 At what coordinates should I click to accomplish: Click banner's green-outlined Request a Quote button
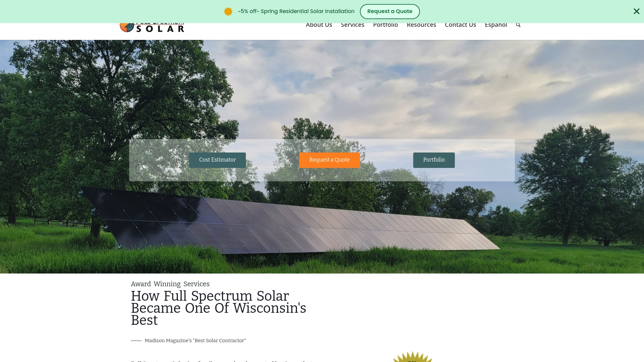tap(390, 11)
